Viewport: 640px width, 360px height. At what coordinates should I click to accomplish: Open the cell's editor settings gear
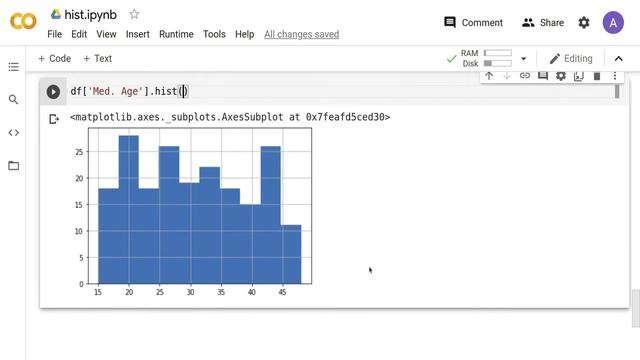561,76
